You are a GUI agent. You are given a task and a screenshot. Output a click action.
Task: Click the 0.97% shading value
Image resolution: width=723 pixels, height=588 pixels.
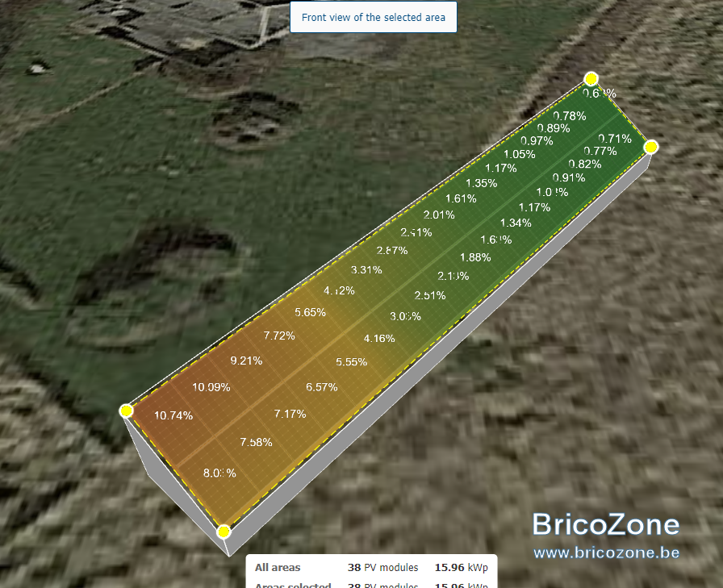tap(537, 141)
